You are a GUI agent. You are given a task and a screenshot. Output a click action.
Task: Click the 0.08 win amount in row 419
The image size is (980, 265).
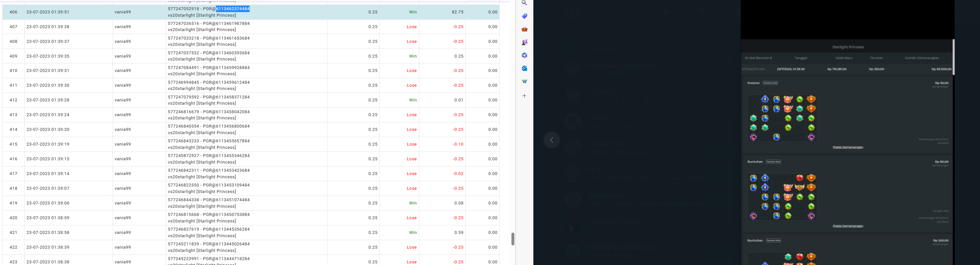click(459, 203)
